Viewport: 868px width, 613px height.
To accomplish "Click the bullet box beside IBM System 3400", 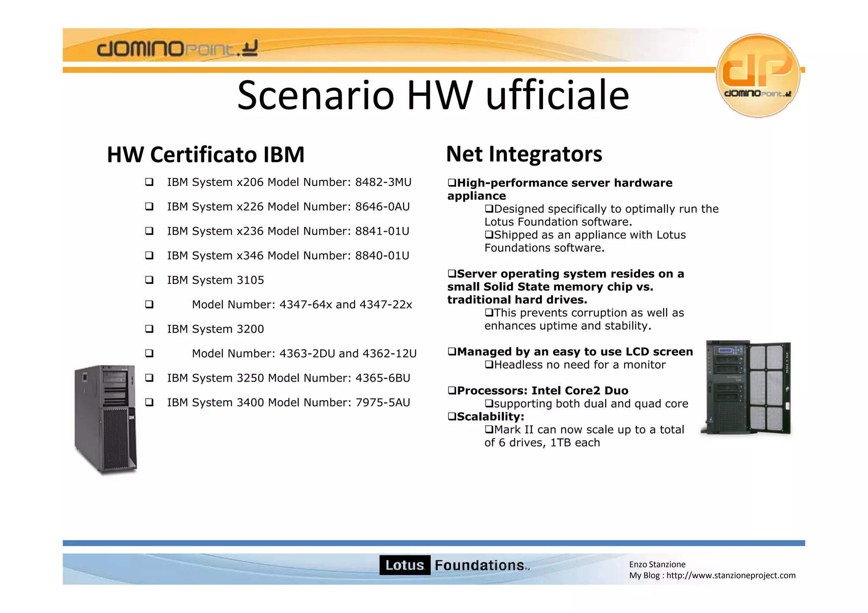I will 149,402.
